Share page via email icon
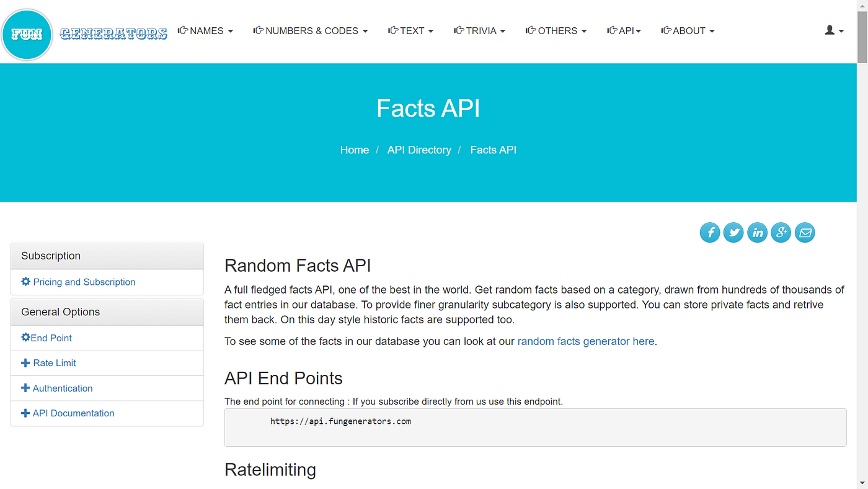The height and width of the screenshot is (489, 868). (x=805, y=233)
